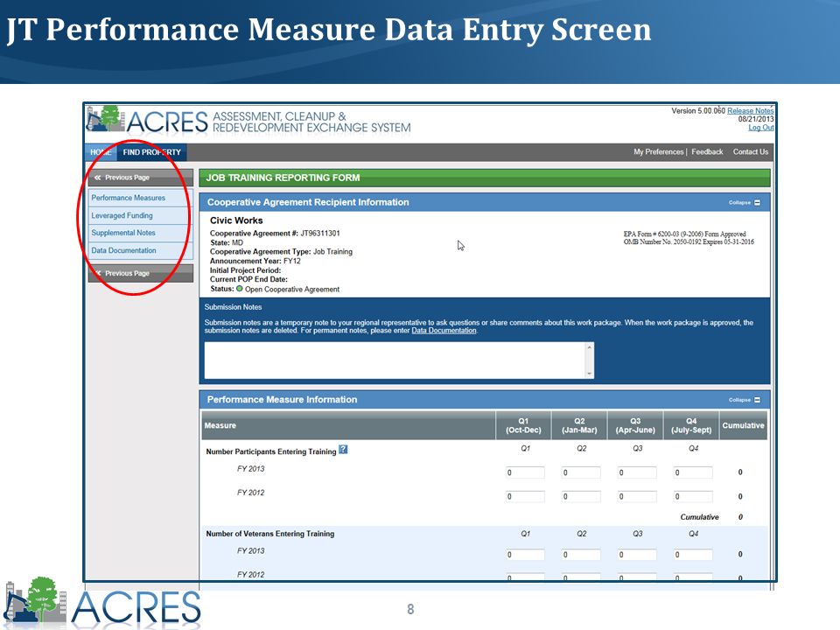Click the green status indicator dot
Image resolution: width=840 pixels, height=630 pixels.
point(240,289)
